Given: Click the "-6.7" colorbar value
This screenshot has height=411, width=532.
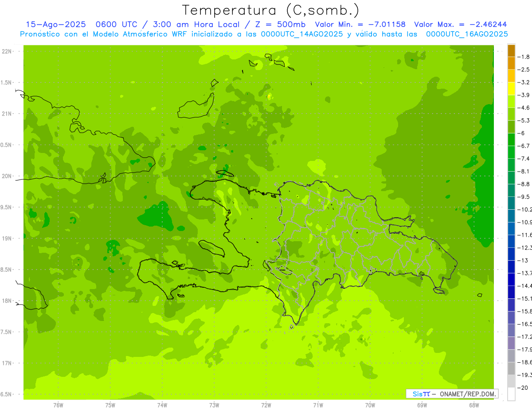Looking at the screenshot, I should 524,146.
